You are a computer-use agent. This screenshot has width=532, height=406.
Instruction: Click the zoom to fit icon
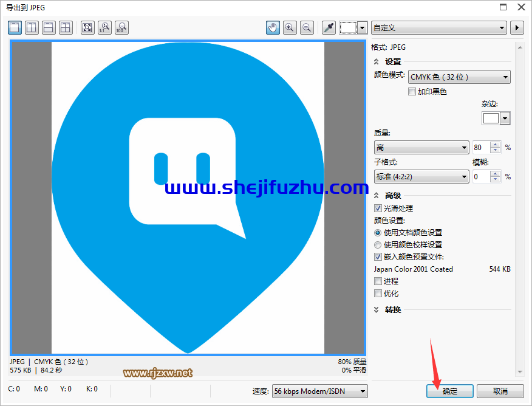(x=87, y=27)
